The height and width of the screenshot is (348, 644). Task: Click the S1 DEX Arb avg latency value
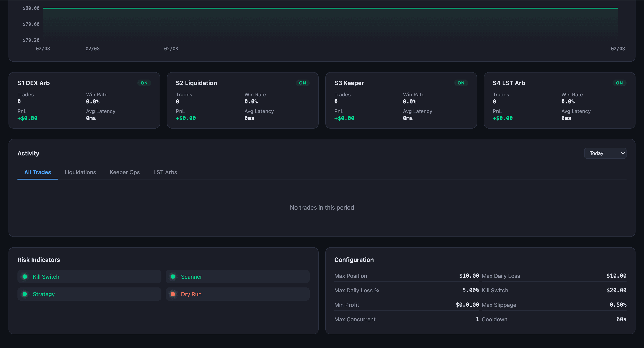[x=91, y=118]
